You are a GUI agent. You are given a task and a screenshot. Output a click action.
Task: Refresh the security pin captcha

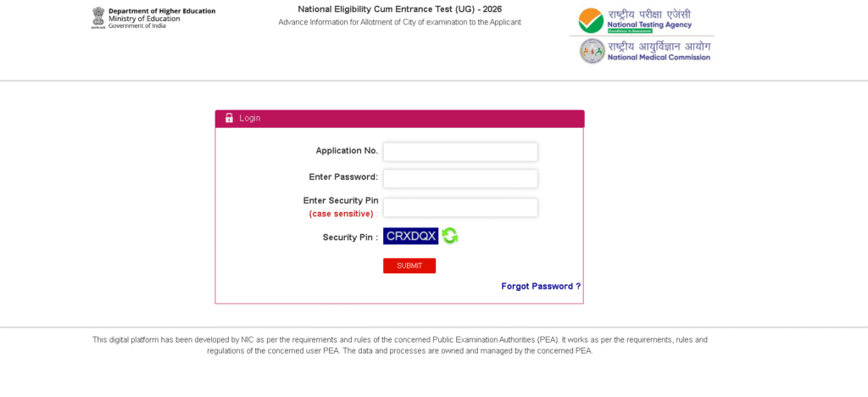[x=450, y=236]
